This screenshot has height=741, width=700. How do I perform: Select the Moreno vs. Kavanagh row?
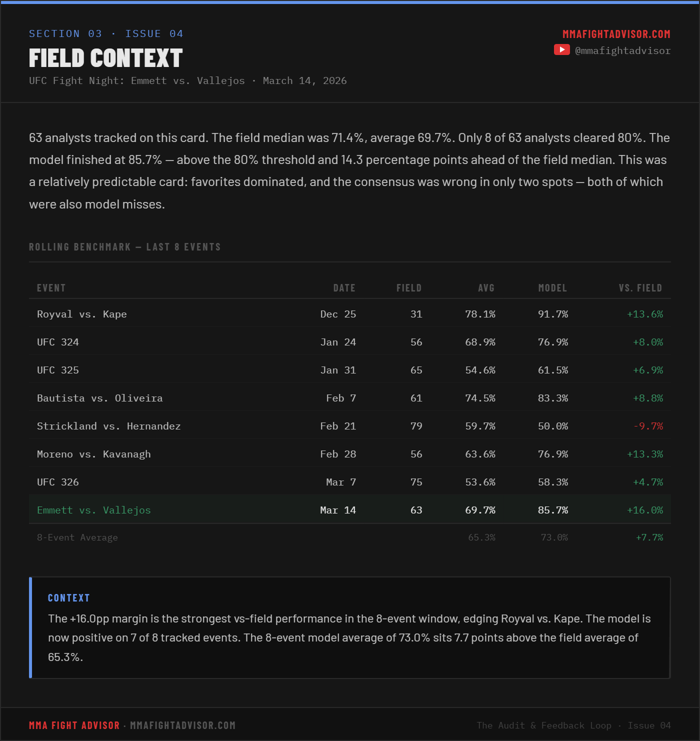[x=350, y=453]
